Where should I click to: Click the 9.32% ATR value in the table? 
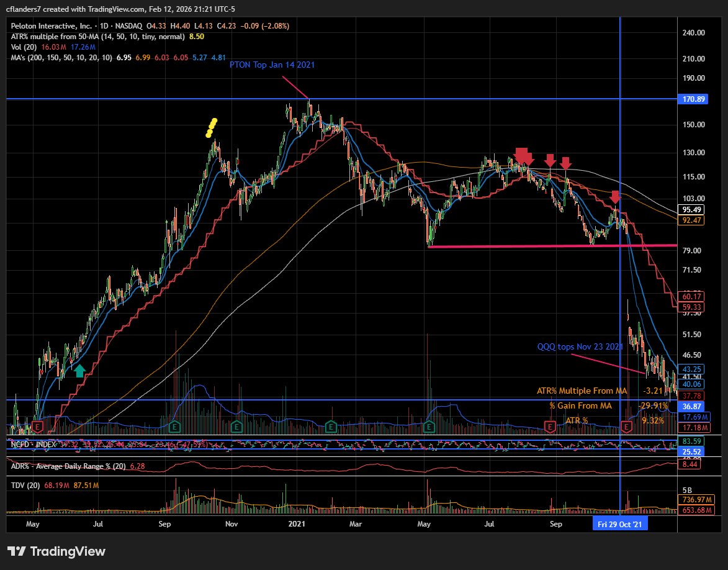[653, 420]
